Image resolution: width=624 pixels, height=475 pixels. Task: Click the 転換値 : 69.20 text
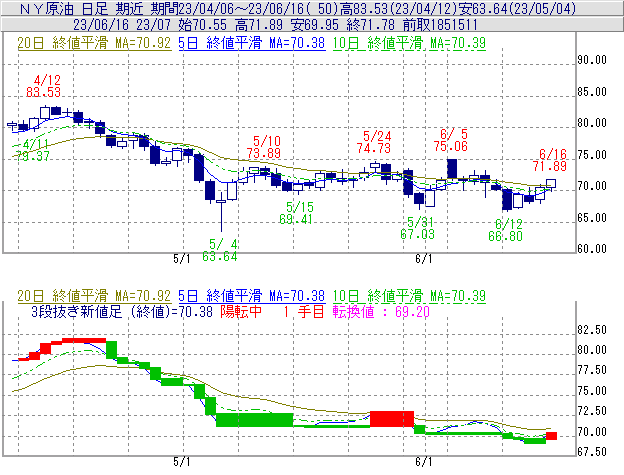click(x=381, y=311)
